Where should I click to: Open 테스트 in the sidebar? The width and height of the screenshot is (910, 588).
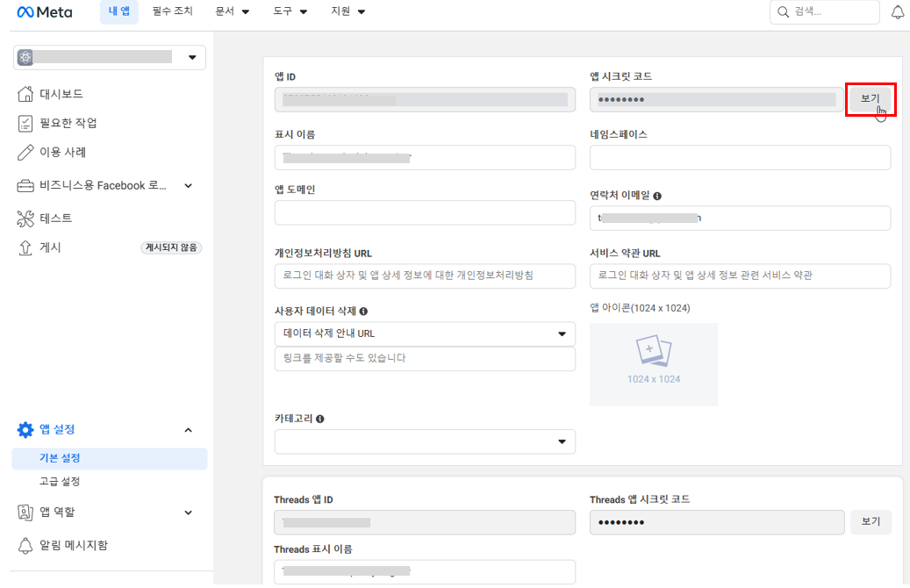tap(55, 219)
